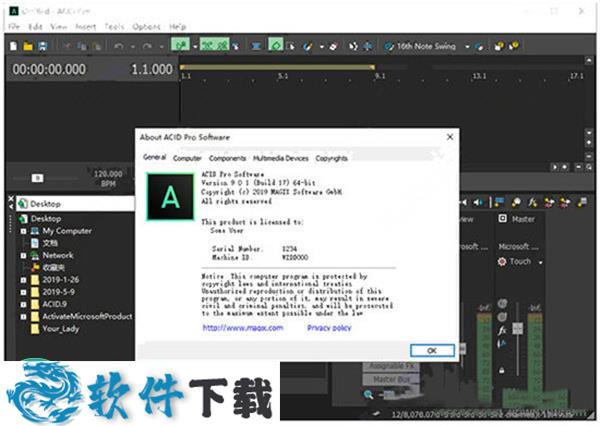Click the Cut scissors icon in the toolbar
The image size is (600, 426).
point(67,46)
